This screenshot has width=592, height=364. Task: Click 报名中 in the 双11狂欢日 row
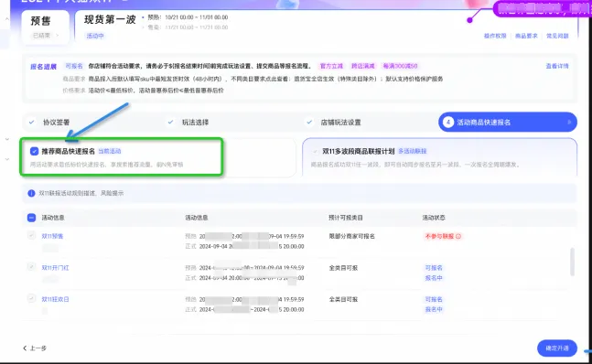click(x=434, y=309)
